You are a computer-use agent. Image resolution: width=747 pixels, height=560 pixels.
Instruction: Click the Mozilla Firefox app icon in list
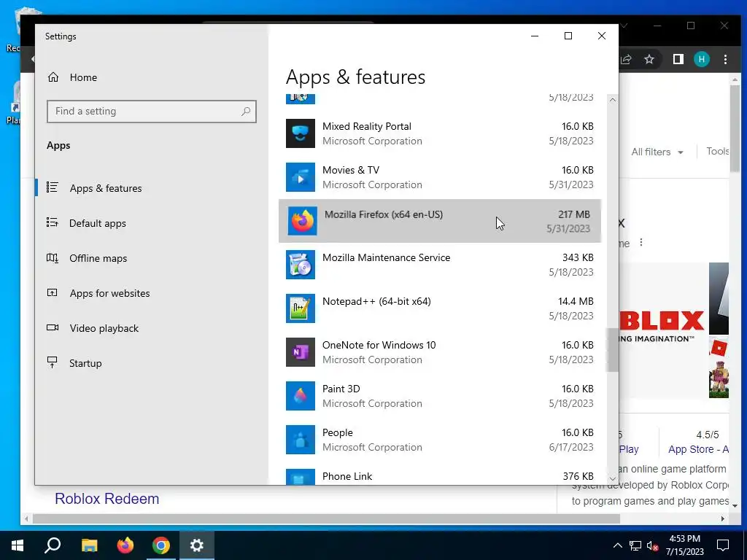pyautogui.click(x=302, y=221)
